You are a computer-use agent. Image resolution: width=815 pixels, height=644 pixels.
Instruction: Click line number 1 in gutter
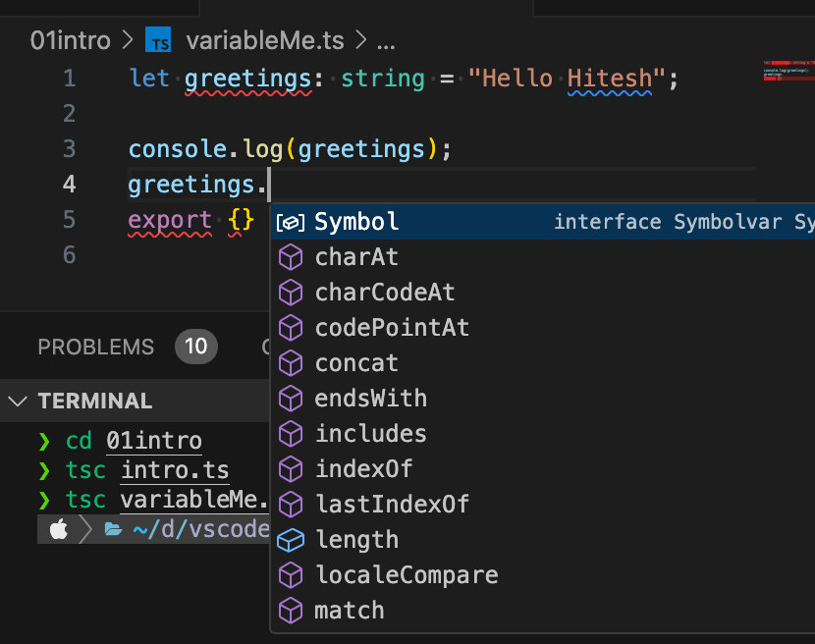coord(70,79)
